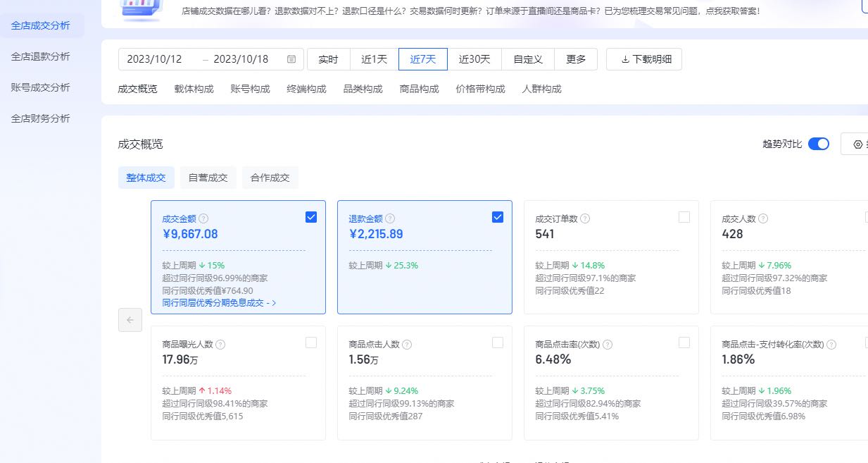Viewport: 868px width, 463px height.
Task: Click the 下载明细 download button
Action: point(644,59)
